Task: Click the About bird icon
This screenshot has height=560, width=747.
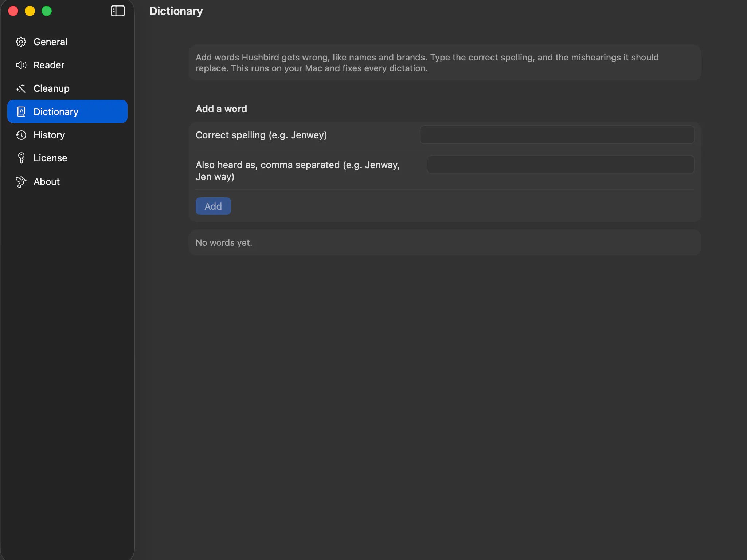Action: coord(21,181)
